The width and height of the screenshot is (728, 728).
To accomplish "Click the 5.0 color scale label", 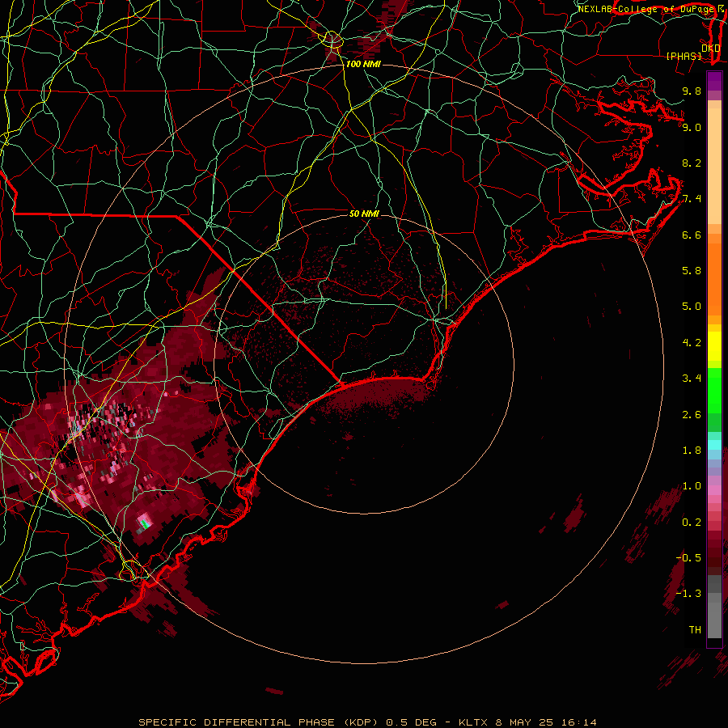I will tap(692, 307).
